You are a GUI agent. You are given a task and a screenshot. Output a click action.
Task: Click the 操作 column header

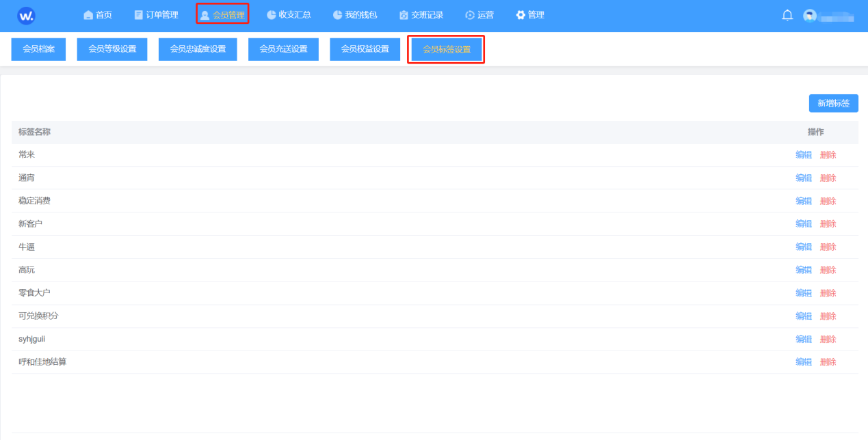pos(815,132)
